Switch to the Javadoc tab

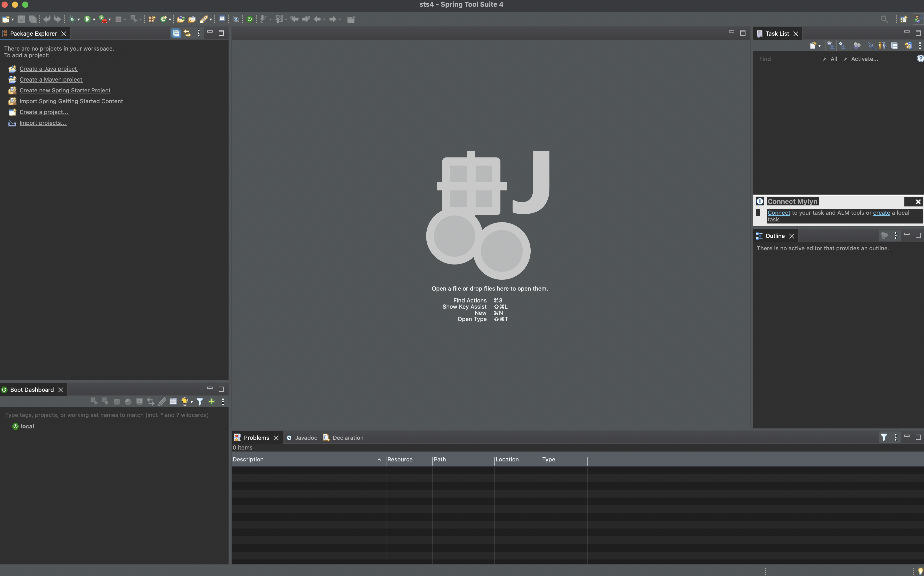click(302, 438)
